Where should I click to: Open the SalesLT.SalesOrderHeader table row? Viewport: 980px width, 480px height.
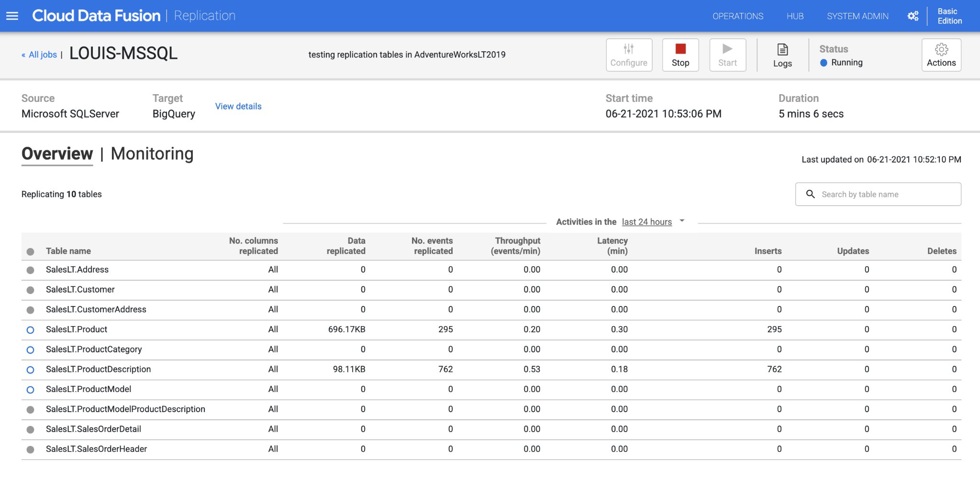click(x=96, y=449)
